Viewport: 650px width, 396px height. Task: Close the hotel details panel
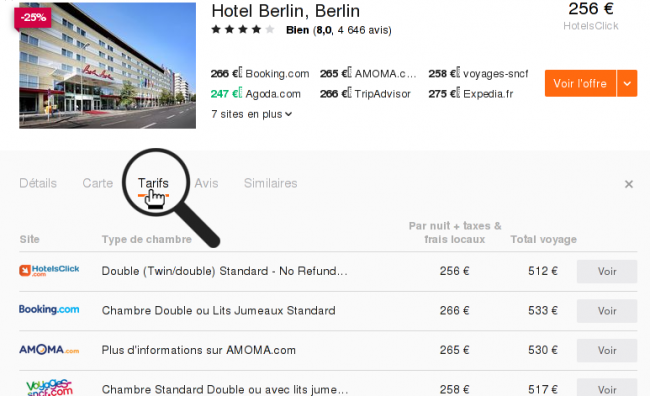(x=628, y=184)
